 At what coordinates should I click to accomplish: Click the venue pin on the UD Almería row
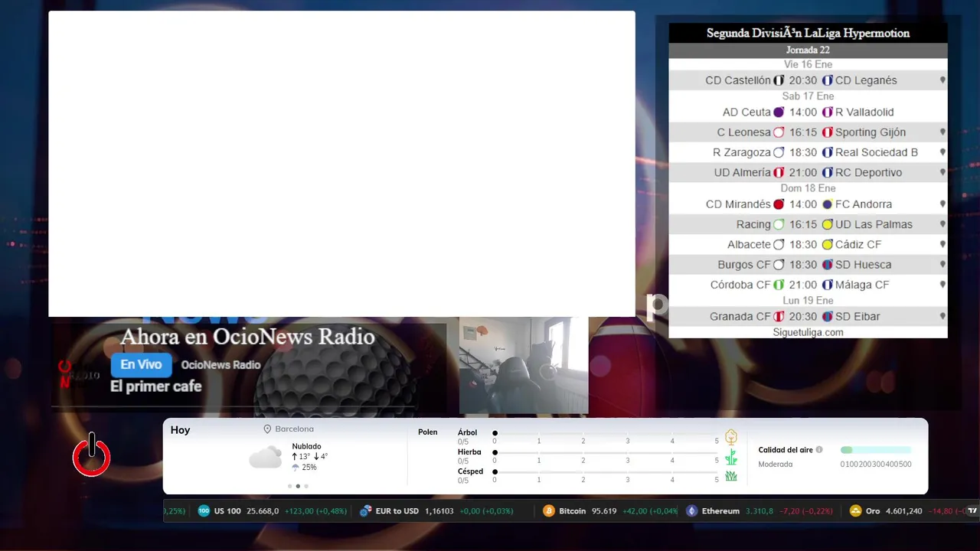942,172
